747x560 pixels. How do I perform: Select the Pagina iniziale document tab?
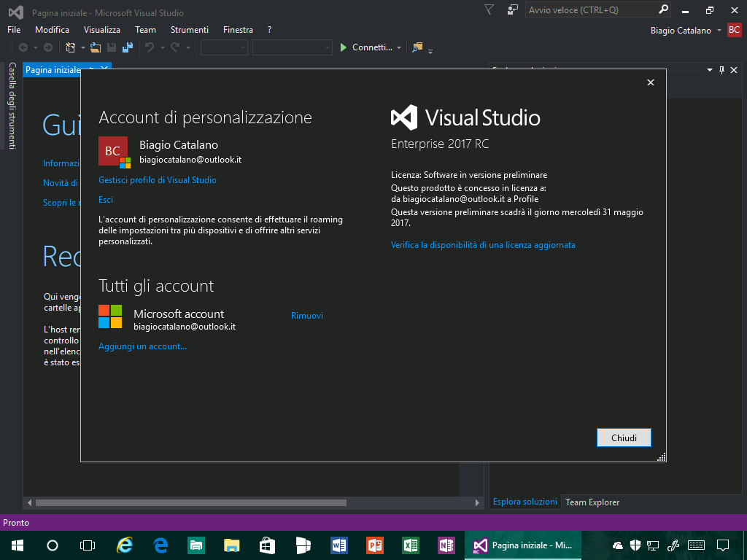[53, 70]
